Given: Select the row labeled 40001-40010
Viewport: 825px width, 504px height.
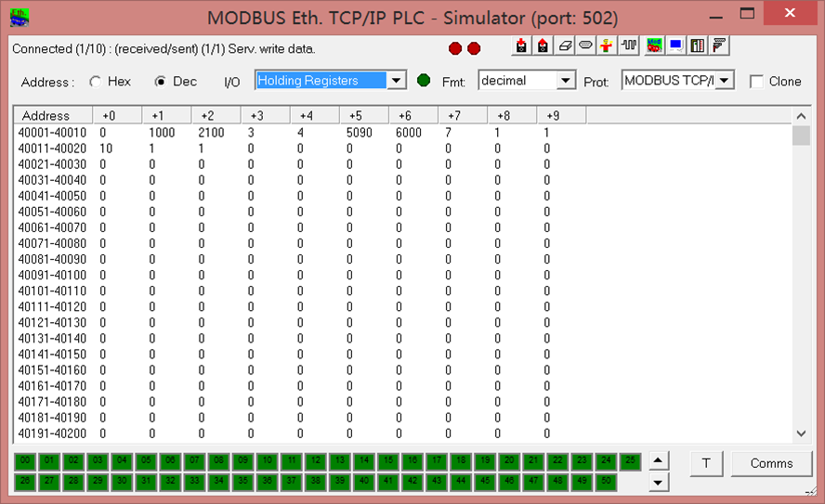Looking at the screenshot, I should [x=52, y=133].
